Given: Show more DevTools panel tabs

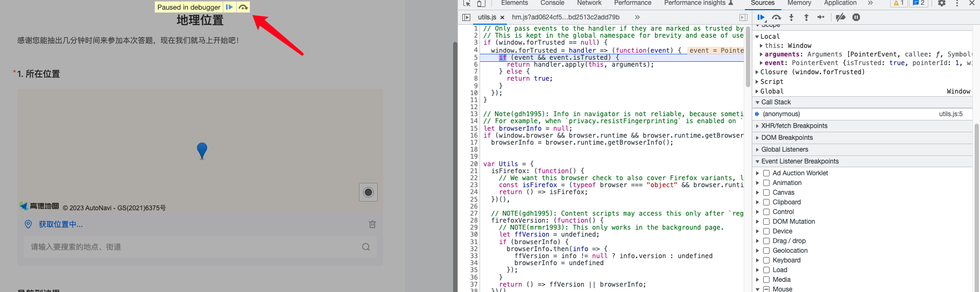Looking at the screenshot, I should tap(870, 3).
